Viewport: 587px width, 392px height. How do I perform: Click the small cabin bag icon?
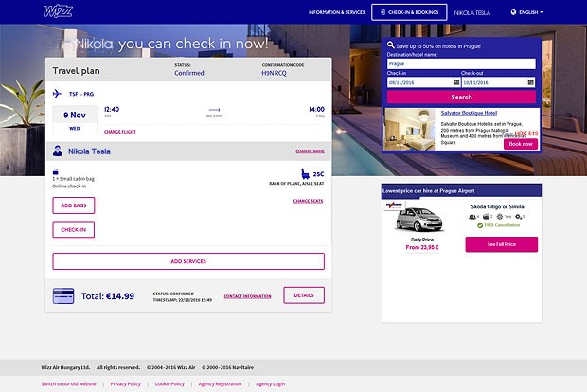coord(56,172)
